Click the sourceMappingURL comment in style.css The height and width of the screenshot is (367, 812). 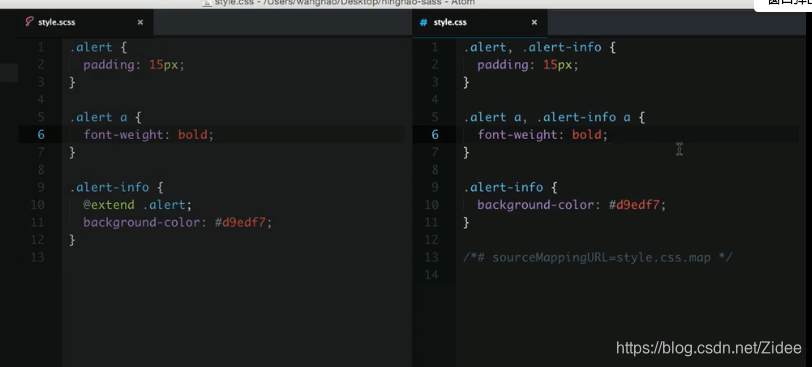coord(598,257)
